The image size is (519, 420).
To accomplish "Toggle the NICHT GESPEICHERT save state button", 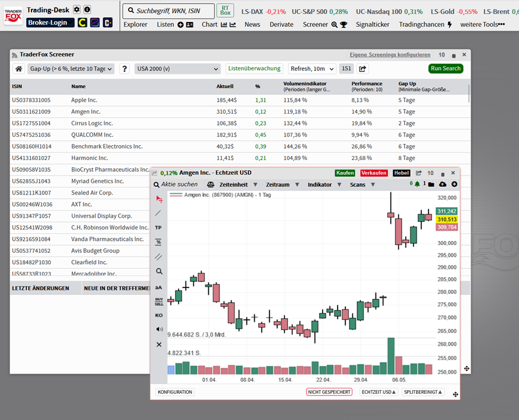I will (x=329, y=392).
